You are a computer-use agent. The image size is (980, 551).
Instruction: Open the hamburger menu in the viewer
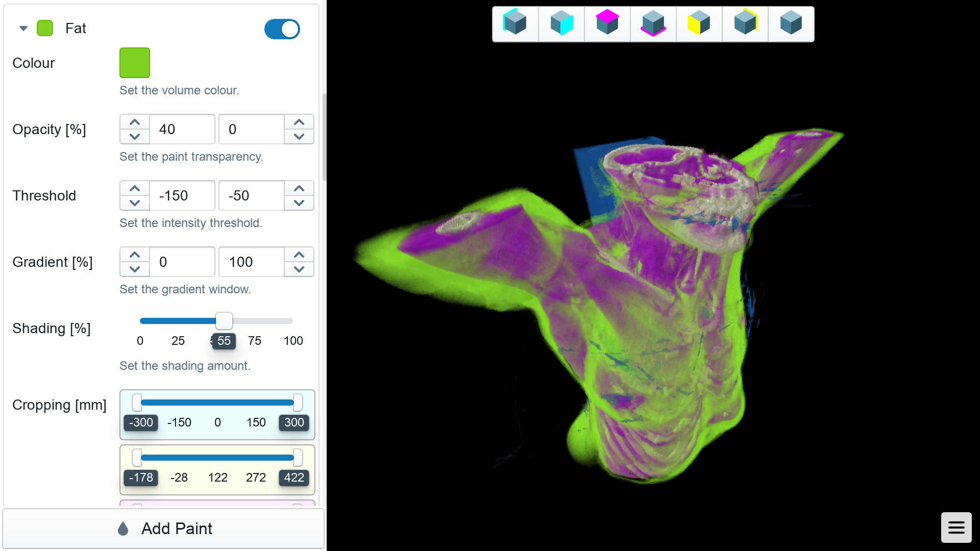956,528
